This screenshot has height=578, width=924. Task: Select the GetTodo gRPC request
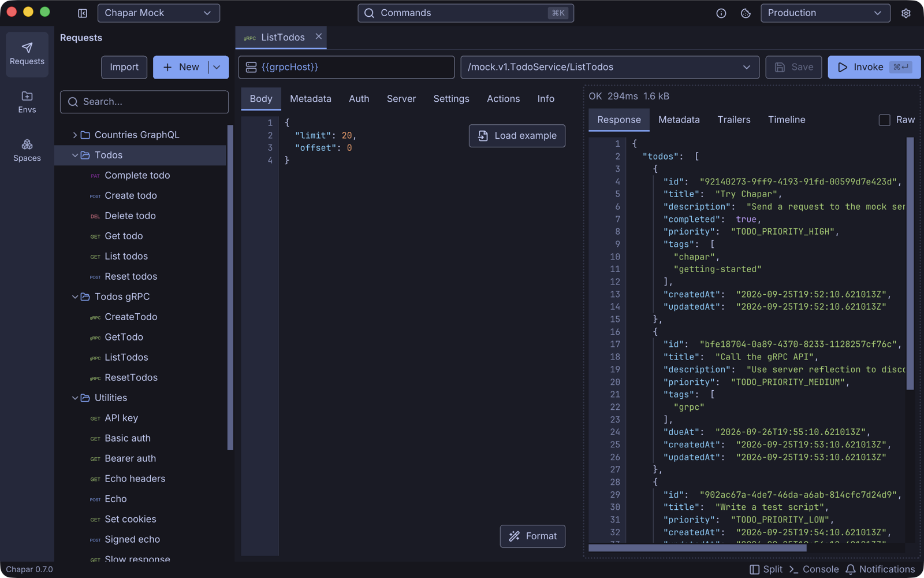click(x=140, y=337)
